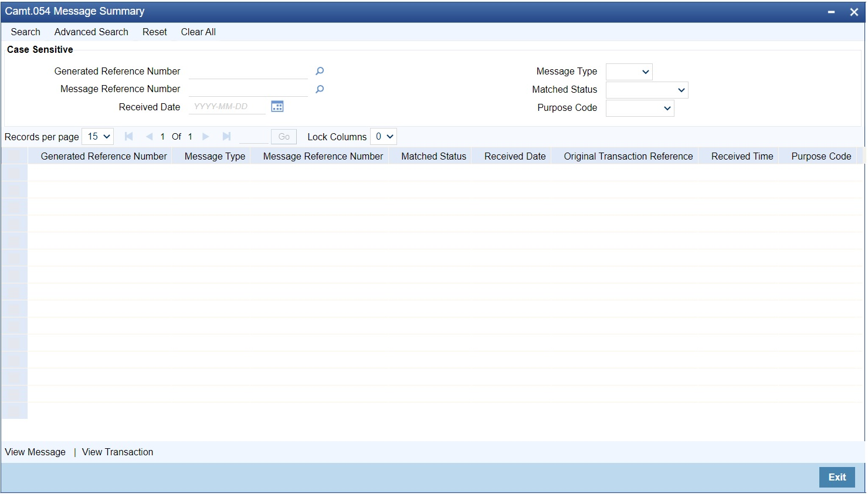The width and height of the screenshot is (868, 494).
Task: Go to previous page of records
Action: coord(149,137)
